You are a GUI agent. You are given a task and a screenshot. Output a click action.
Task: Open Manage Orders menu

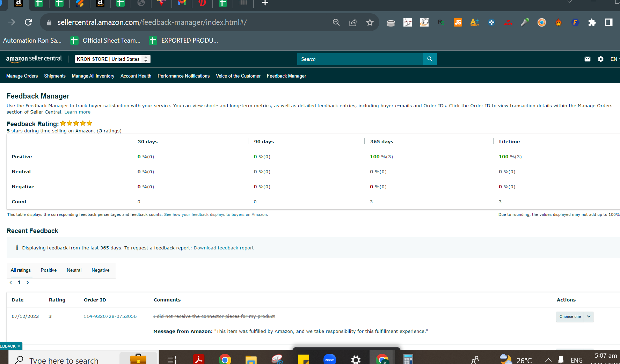coord(22,76)
